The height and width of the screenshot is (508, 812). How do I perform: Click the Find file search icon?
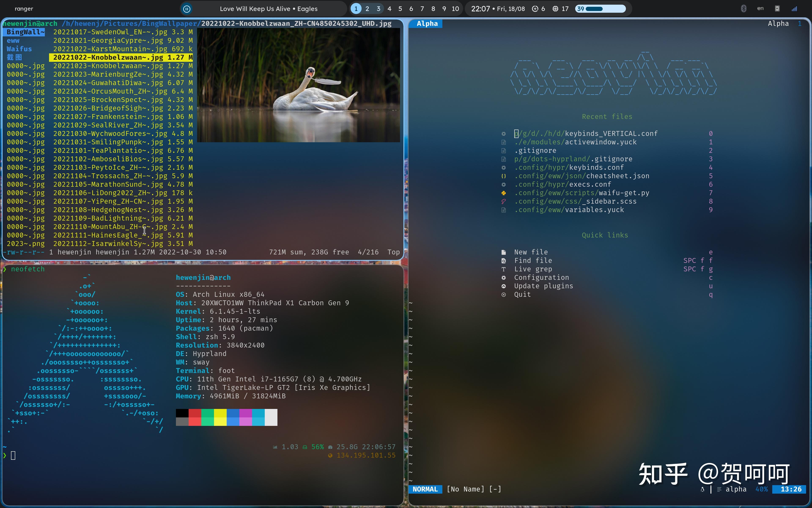[x=503, y=260]
